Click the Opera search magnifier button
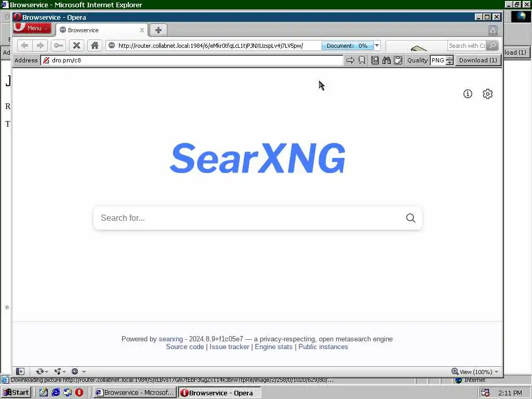The height and width of the screenshot is (399, 532). click(x=493, y=46)
